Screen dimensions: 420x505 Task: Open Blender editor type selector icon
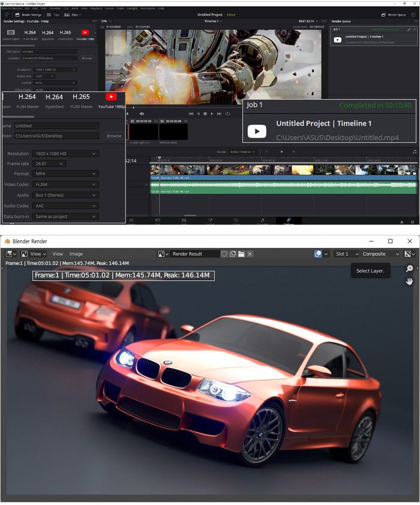[11, 254]
